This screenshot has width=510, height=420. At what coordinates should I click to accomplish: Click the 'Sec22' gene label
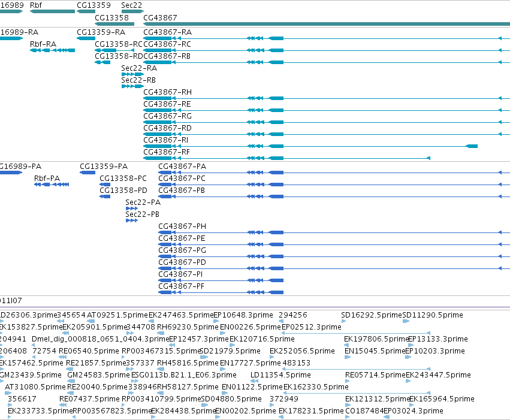tap(131, 5)
